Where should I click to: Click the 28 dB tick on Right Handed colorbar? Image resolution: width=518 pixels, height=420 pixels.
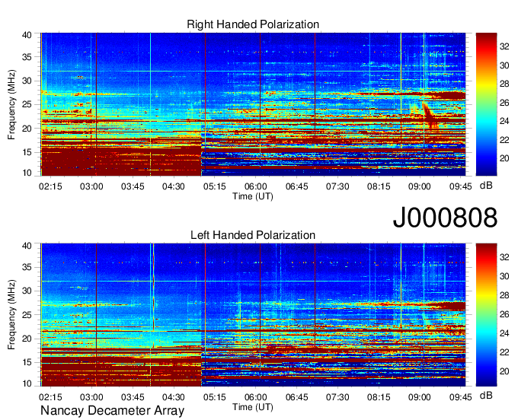[x=504, y=84]
